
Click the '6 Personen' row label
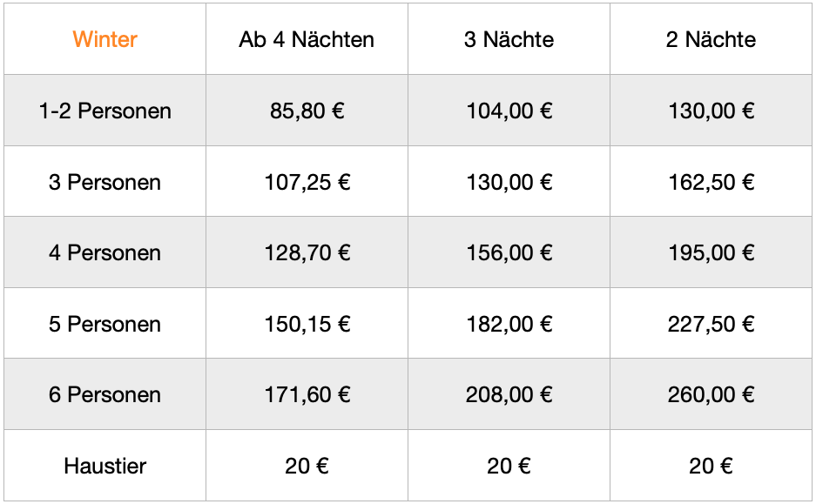tap(105, 394)
